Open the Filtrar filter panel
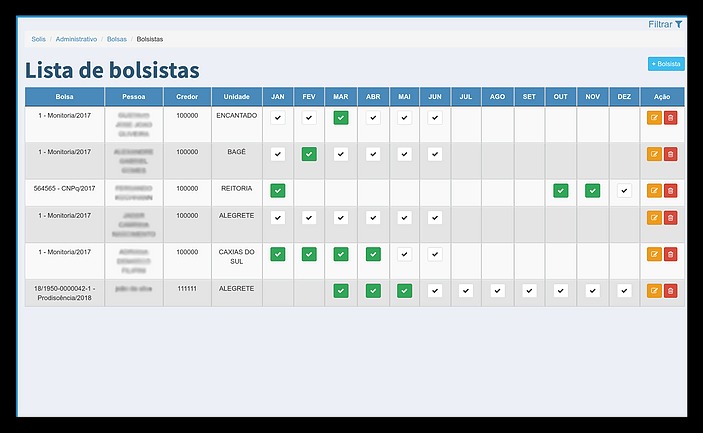This screenshot has width=703, height=433. 665,24
